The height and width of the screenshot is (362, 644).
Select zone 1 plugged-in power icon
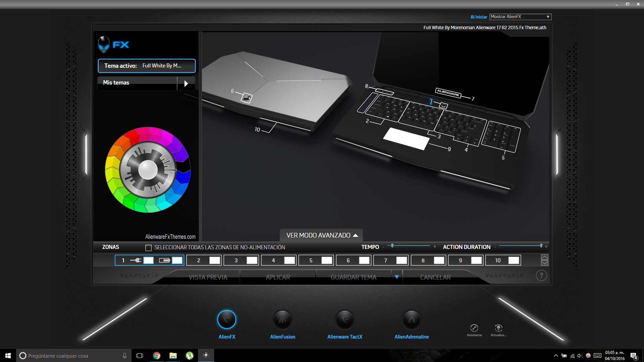(x=136, y=260)
